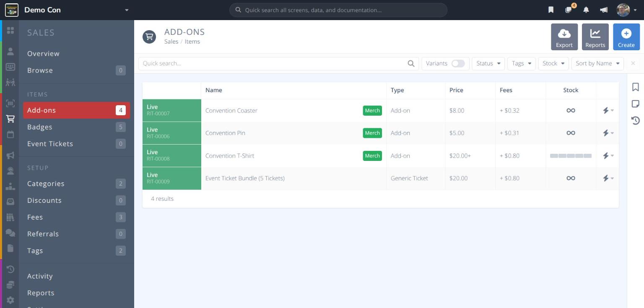Viewport: 644px width, 308px height.
Task: Open the library books icon in the left rail
Action: click(10, 217)
